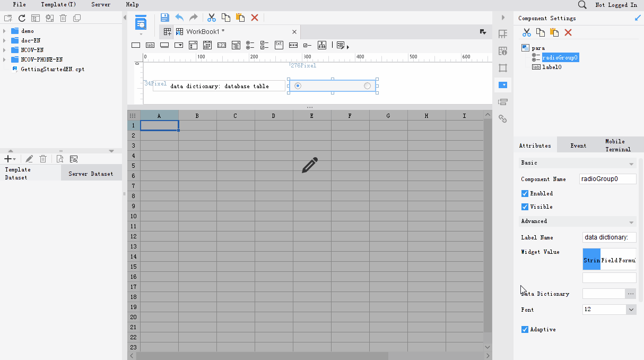
Task: Click the blue dock arrow in Component Settings
Action: (x=637, y=18)
